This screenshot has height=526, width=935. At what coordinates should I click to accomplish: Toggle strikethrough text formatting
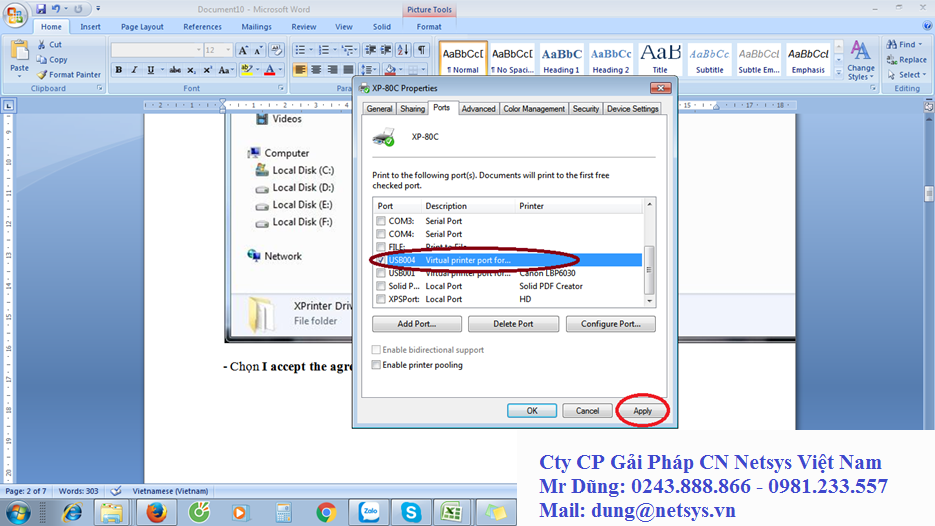tap(175, 70)
